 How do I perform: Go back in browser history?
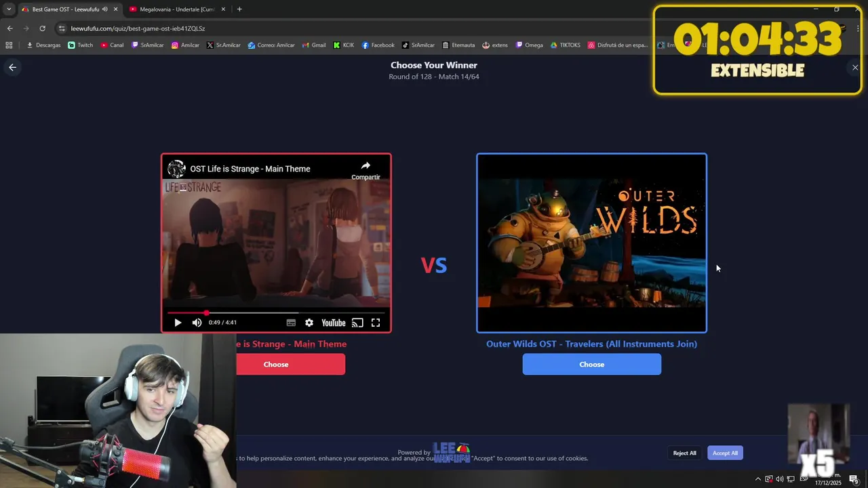pos(9,28)
